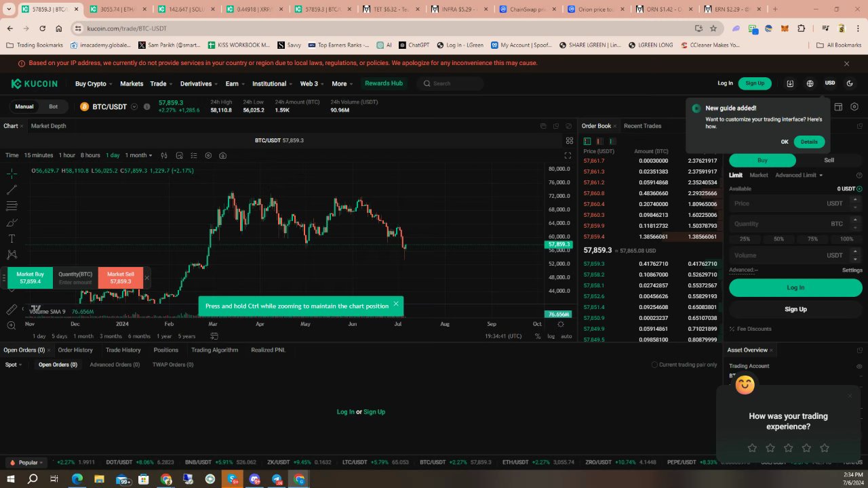The width and height of the screenshot is (868, 488).
Task: Open the language globe icon
Action: pyautogui.click(x=810, y=83)
